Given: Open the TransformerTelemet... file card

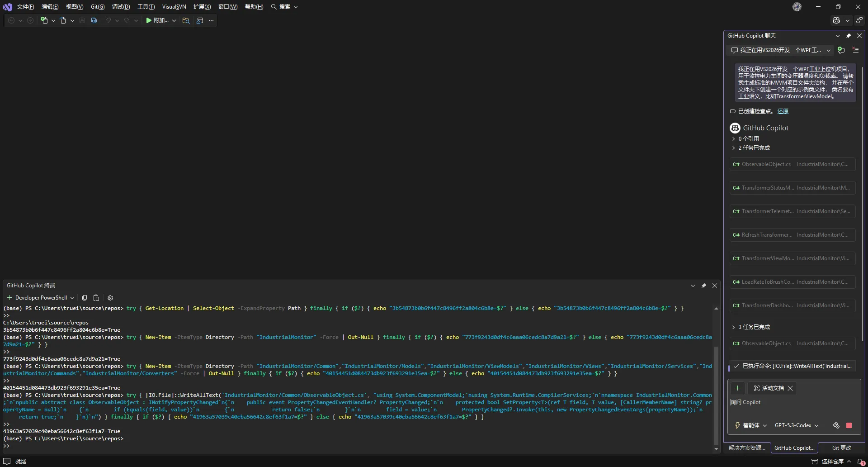Looking at the screenshot, I should [x=793, y=211].
